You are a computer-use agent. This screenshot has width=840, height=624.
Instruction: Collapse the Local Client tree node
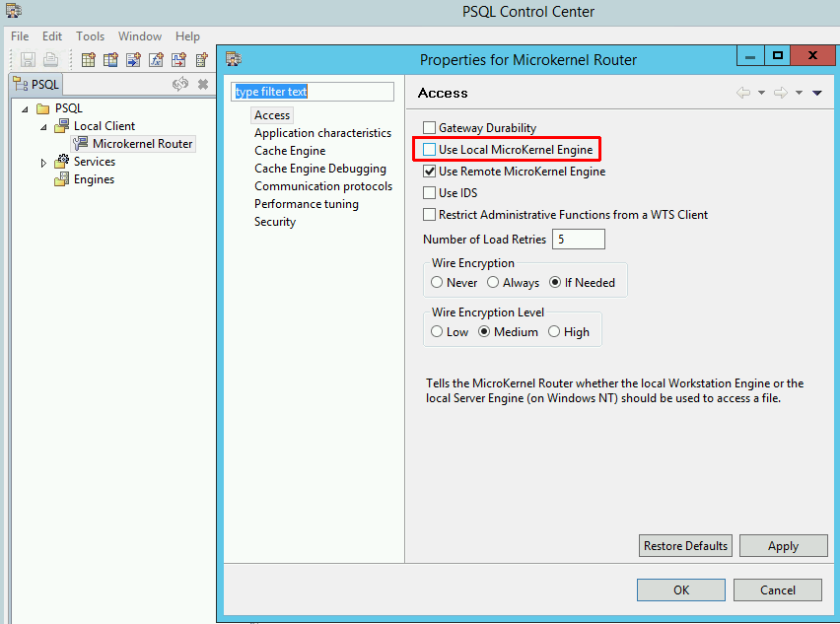click(x=43, y=127)
